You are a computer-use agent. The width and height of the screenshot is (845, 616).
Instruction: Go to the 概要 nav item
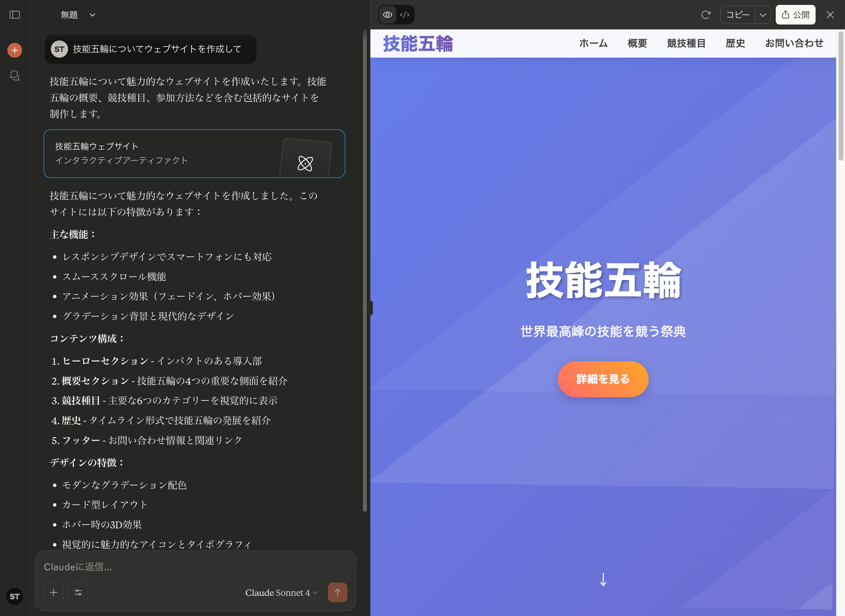pos(637,44)
